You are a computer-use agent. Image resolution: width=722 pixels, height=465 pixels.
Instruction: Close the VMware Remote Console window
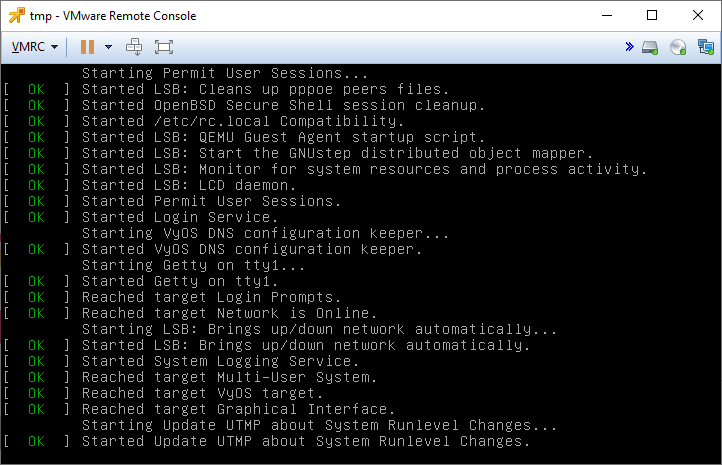698,15
